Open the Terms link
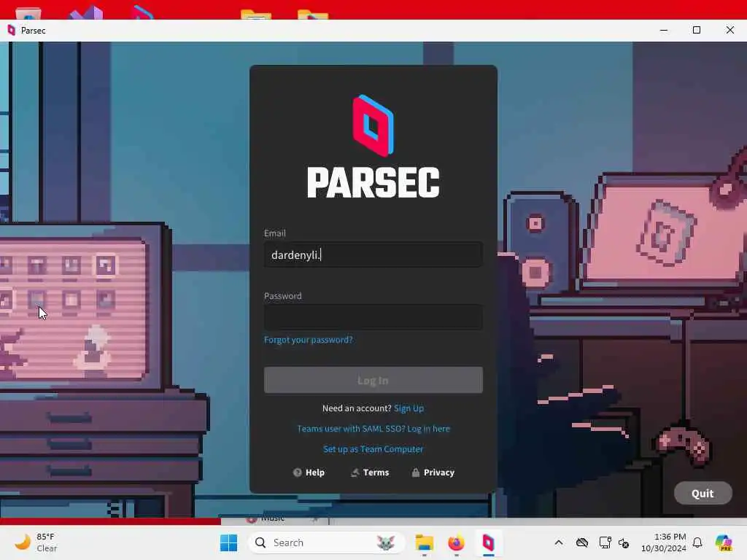 pos(370,472)
